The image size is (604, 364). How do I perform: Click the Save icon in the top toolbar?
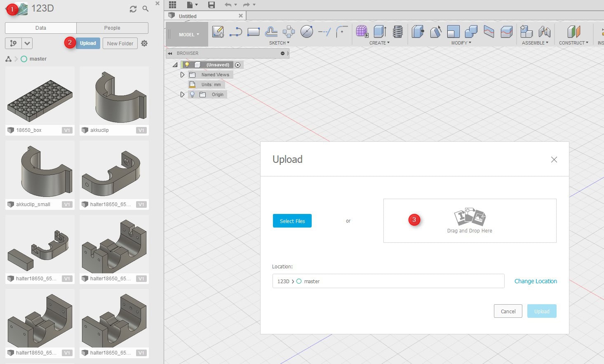click(212, 5)
